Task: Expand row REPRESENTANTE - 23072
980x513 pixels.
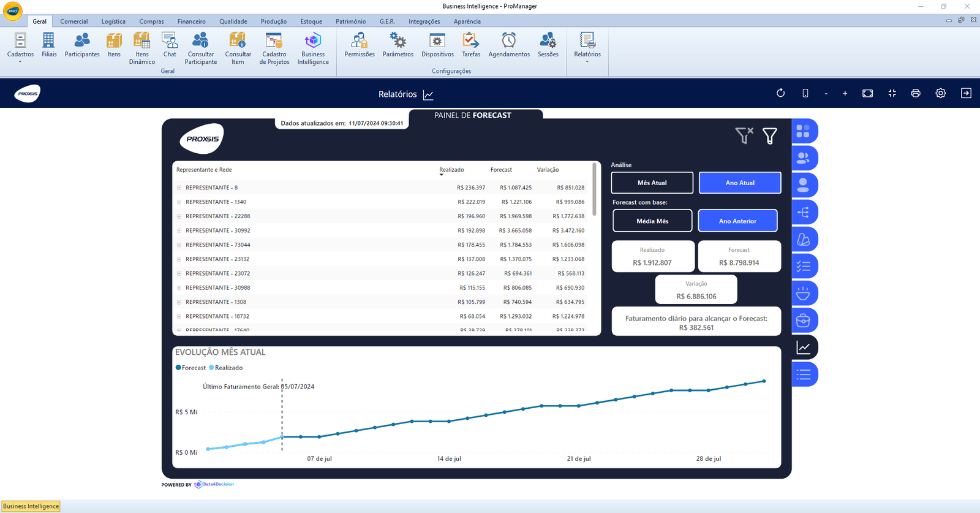Action: 179,273
